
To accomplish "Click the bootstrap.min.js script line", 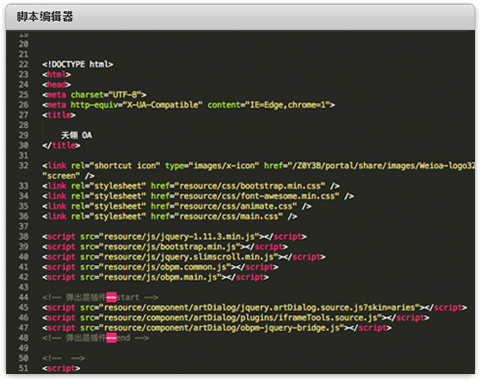I will (165, 247).
